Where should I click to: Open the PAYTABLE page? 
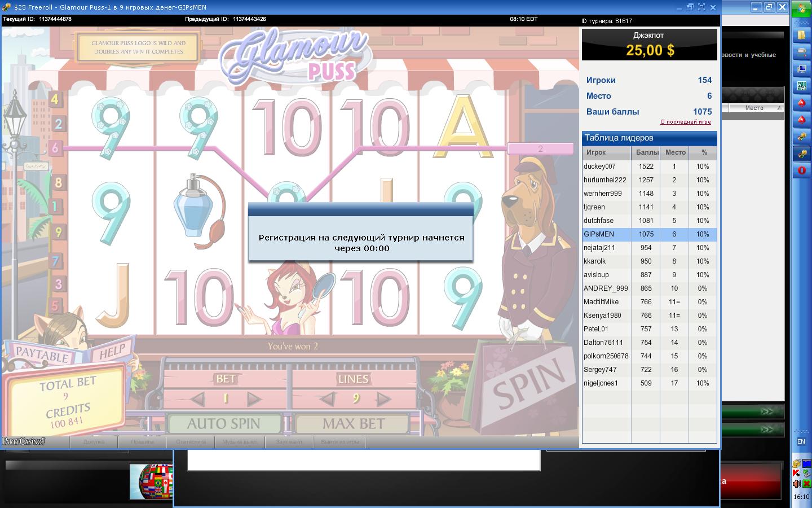click(42, 354)
